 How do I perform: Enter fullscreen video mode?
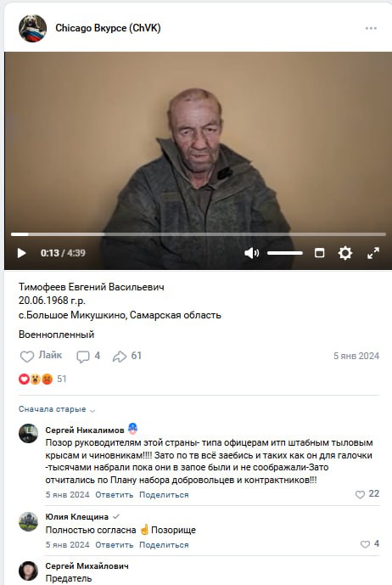pos(373,253)
